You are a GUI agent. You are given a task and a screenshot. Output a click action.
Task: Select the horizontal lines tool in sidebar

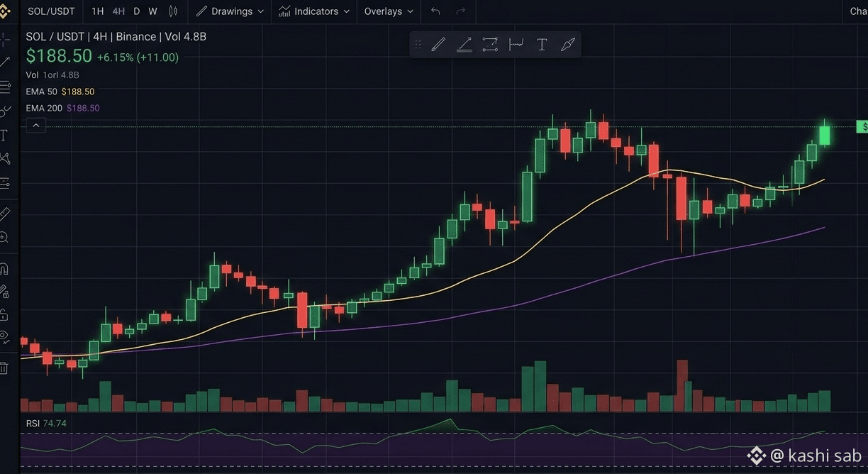(4, 87)
